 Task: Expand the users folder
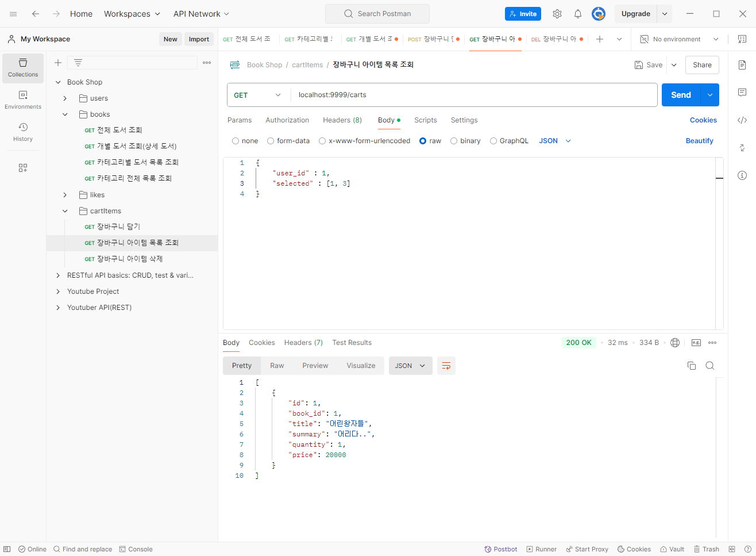65,98
